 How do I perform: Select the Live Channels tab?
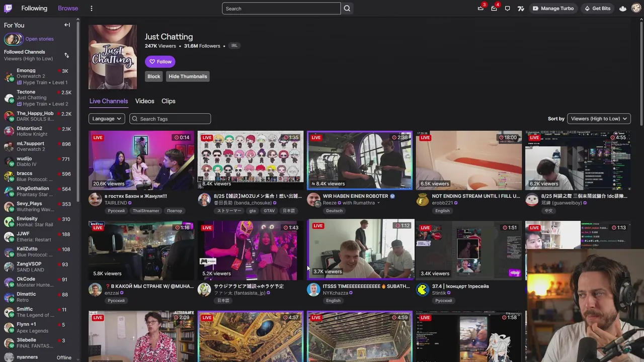[x=109, y=101]
